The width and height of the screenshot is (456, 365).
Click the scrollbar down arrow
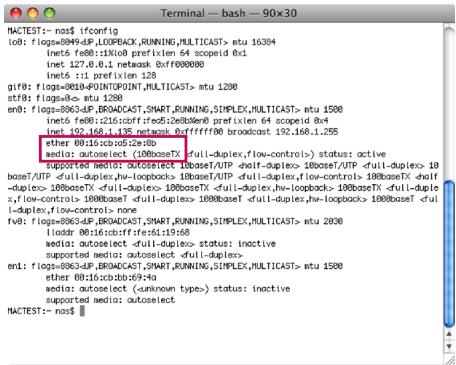point(449,346)
